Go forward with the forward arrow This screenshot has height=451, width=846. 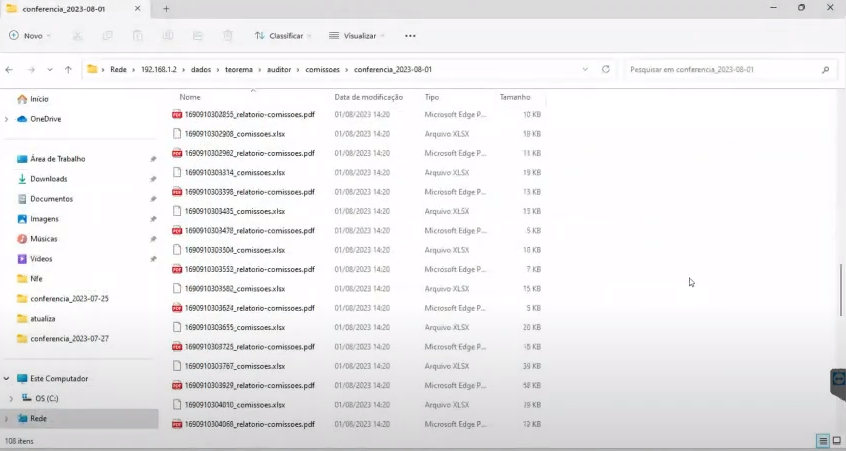[31, 70]
